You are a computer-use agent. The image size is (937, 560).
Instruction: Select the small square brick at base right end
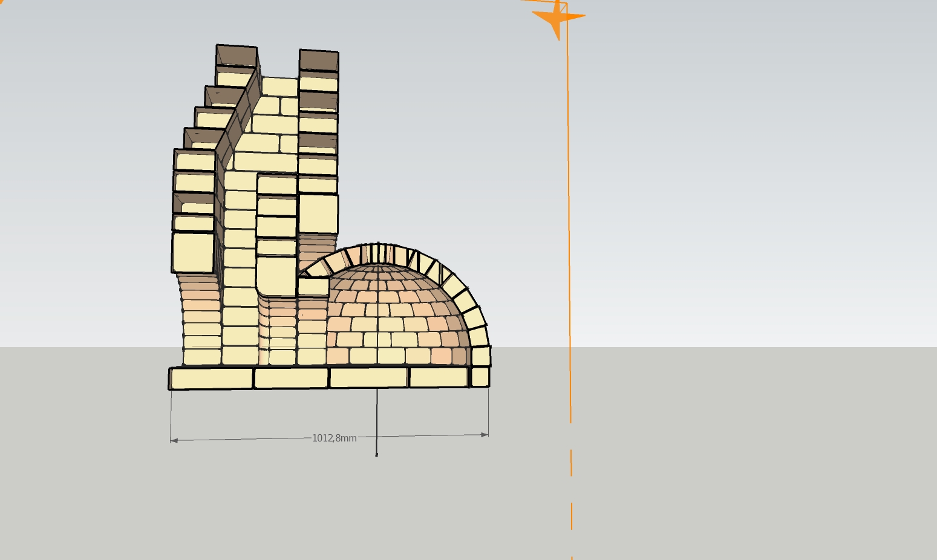480,377
